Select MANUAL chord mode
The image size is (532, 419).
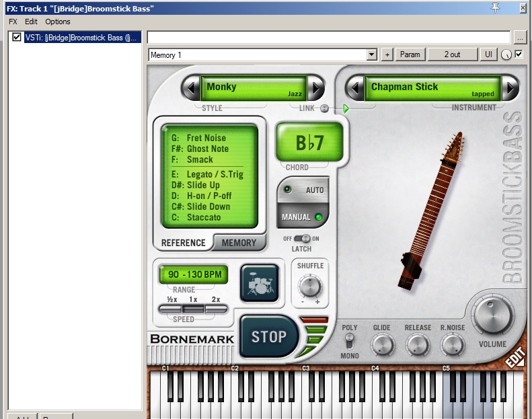pyautogui.click(x=303, y=217)
